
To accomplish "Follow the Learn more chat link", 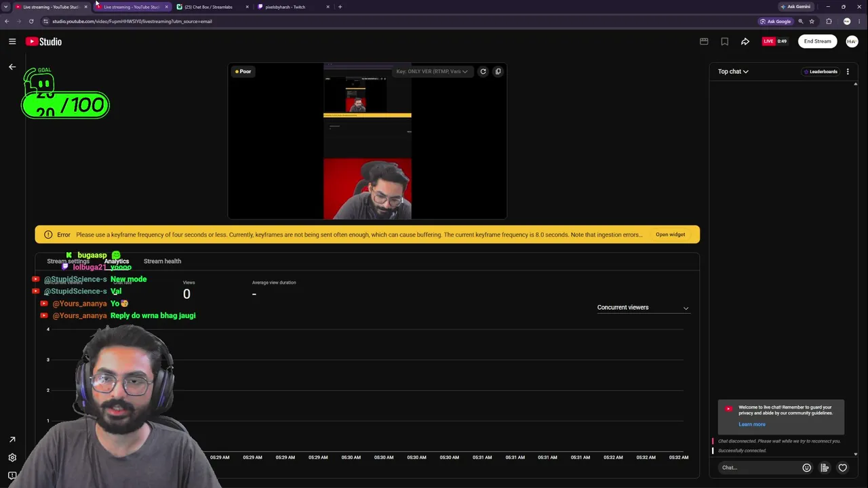I will tap(751, 424).
